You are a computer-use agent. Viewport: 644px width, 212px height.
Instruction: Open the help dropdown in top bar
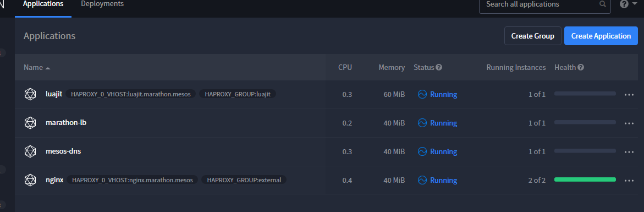coord(629,4)
